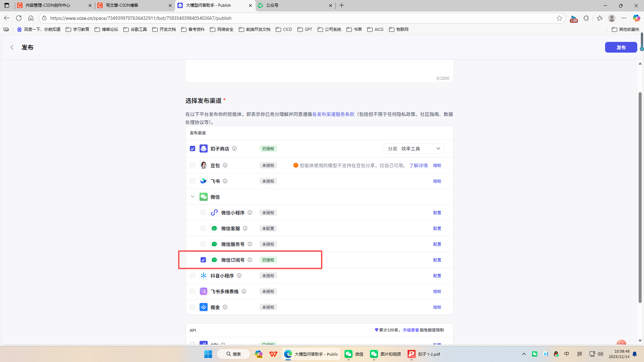Click the 飞书多维表格 channel icon
The image size is (644, 362).
coord(204,291)
